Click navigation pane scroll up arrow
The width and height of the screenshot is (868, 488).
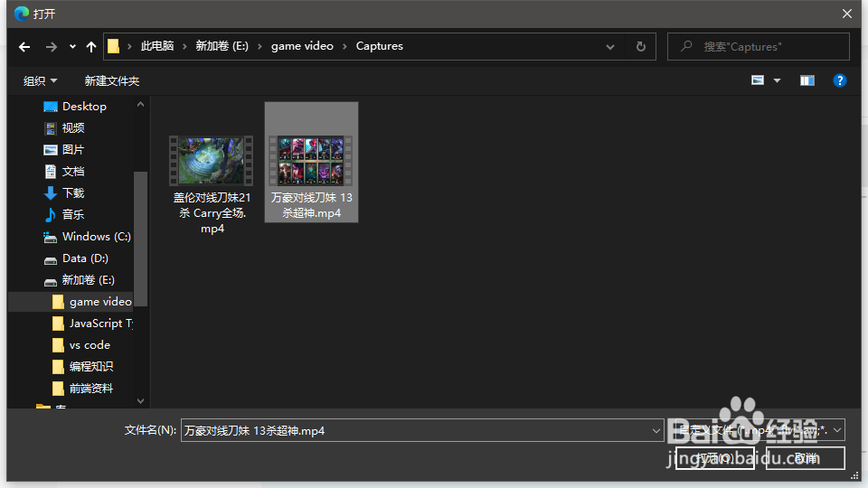coord(141,104)
